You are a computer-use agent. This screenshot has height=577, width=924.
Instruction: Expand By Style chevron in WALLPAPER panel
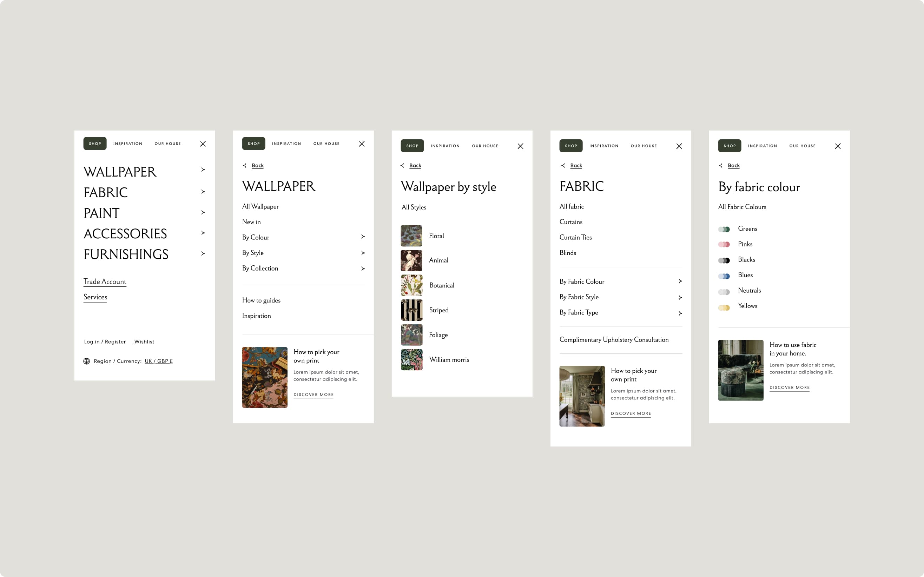pos(363,253)
